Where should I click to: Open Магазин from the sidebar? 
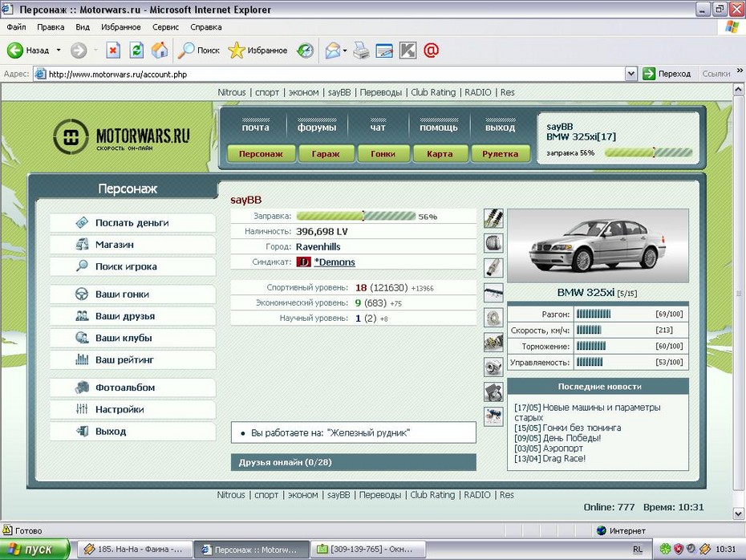pos(132,245)
